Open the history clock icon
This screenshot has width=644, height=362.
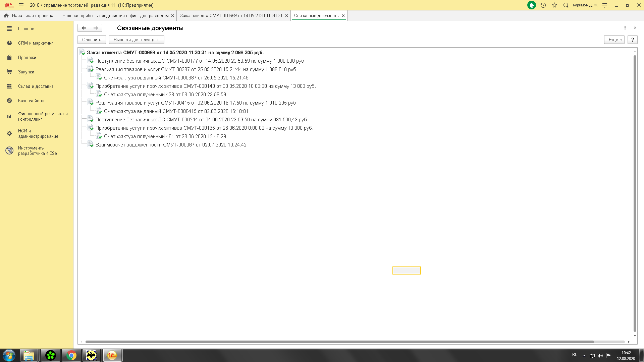(x=543, y=5)
